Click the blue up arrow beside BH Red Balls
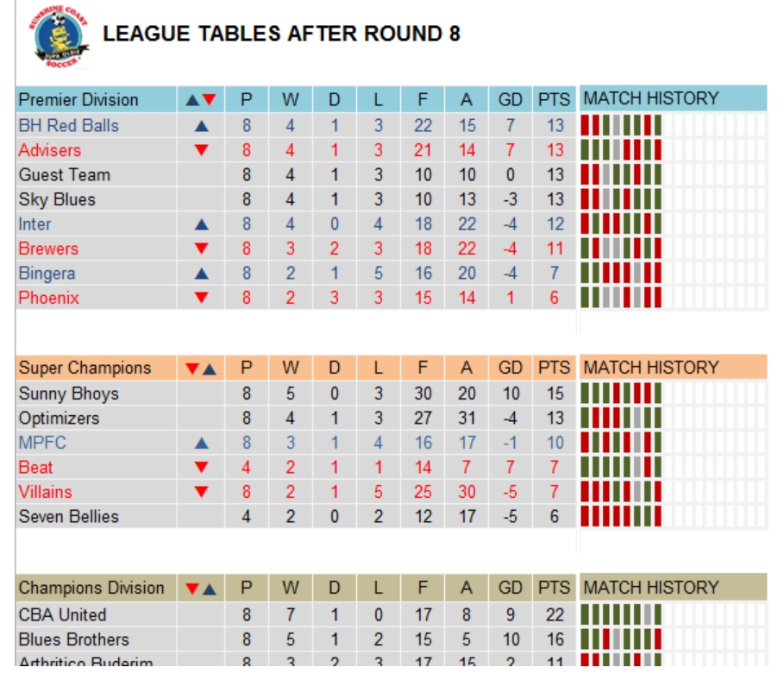The height and width of the screenshot is (680, 784). pos(202,126)
